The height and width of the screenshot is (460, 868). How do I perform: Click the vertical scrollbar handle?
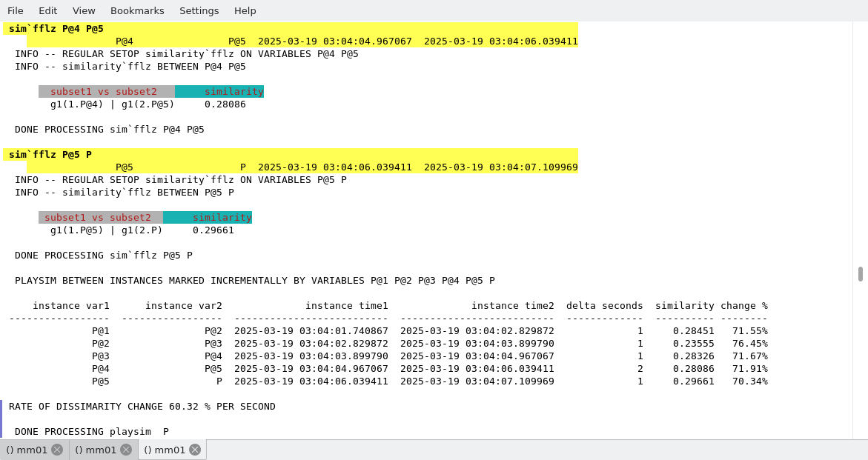click(861, 274)
